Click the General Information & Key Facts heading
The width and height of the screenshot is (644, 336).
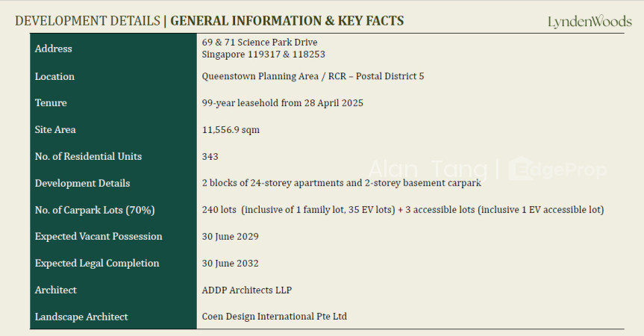click(x=287, y=21)
